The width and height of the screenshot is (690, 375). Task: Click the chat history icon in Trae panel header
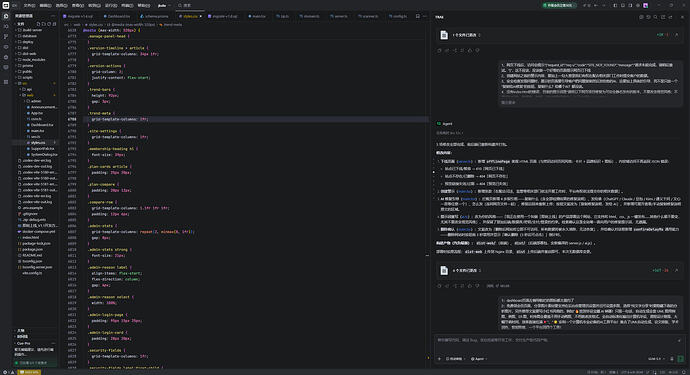(x=648, y=17)
